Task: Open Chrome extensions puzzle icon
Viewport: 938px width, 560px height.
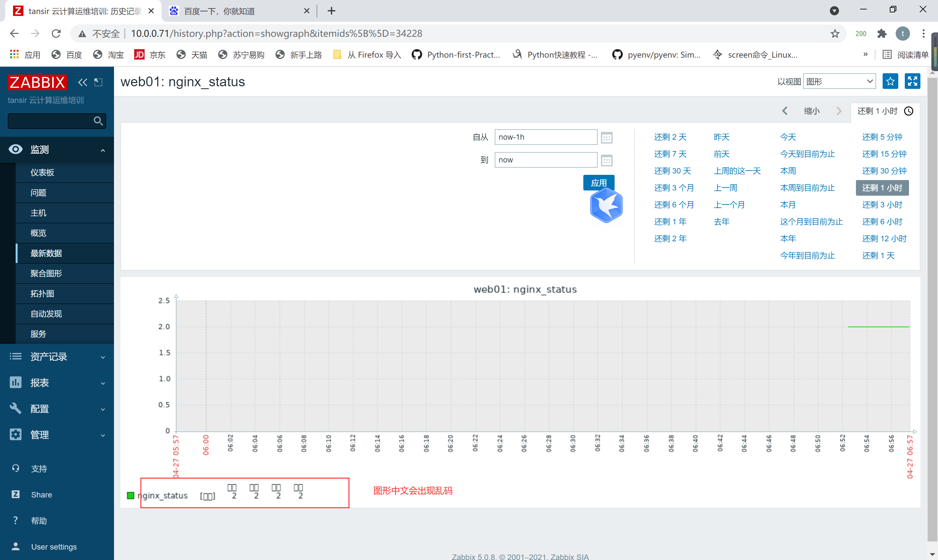Action: click(882, 34)
